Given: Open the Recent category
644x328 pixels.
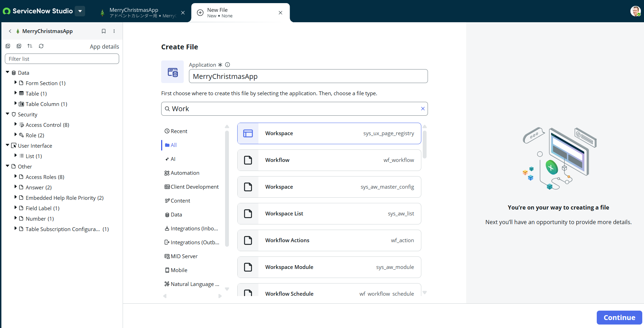Looking at the screenshot, I should [176, 131].
